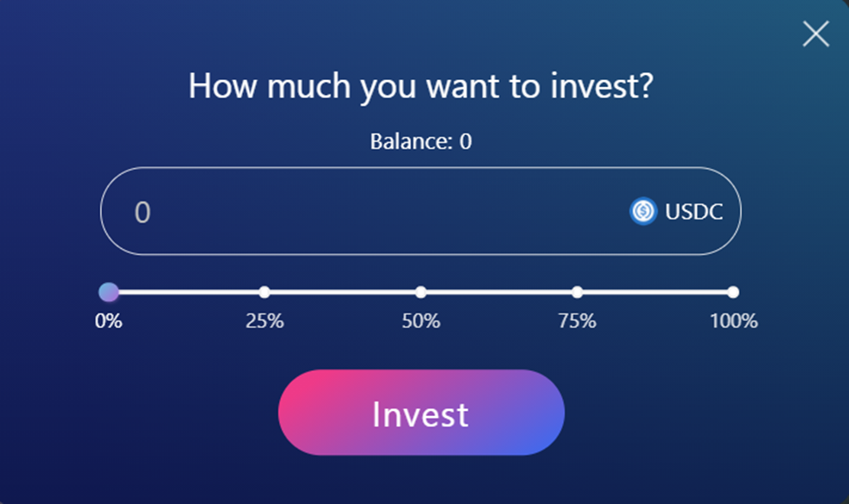The width and height of the screenshot is (849, 504).
Task: Click slider track between 50% and 75%
Action: 499,292
